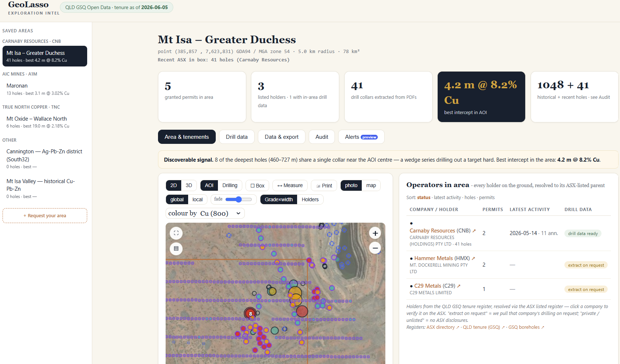Click the best intercept 4.2 m card
Viewport: 620px width, 364px height.
coord(481,97)
